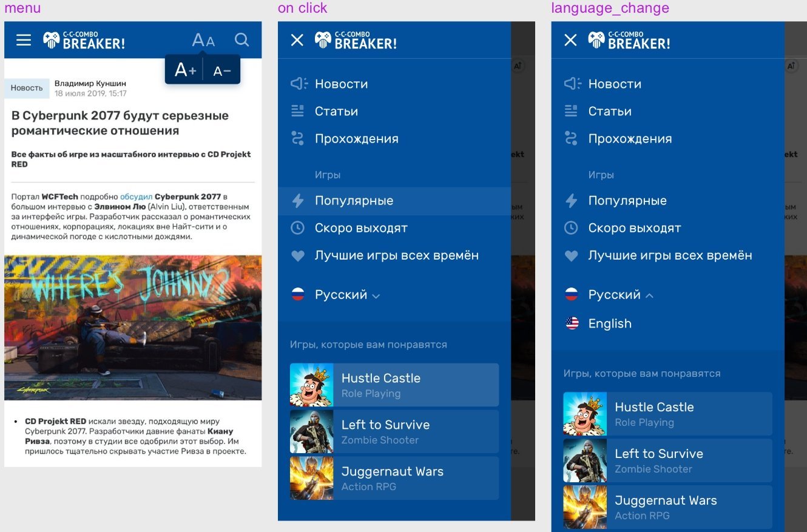Screen dimensions: 807x532
Task: Increase font size with the A+ button
Action: pyautogui.click(x=185, y=70)
